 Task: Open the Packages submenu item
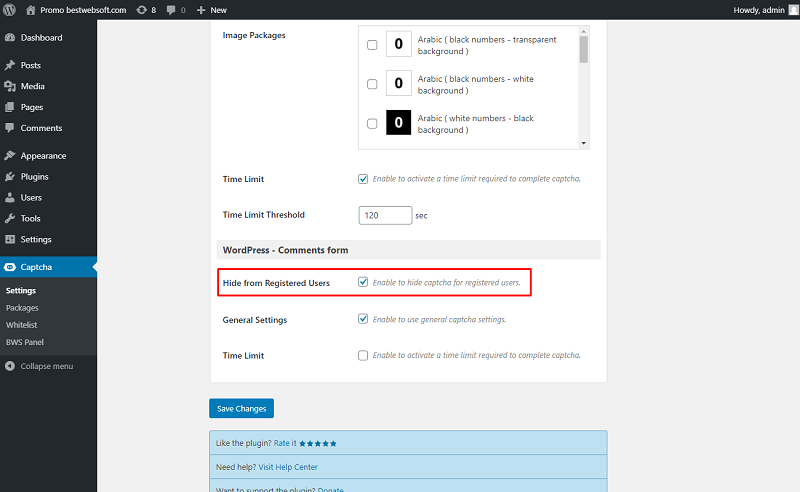(22, 308)
